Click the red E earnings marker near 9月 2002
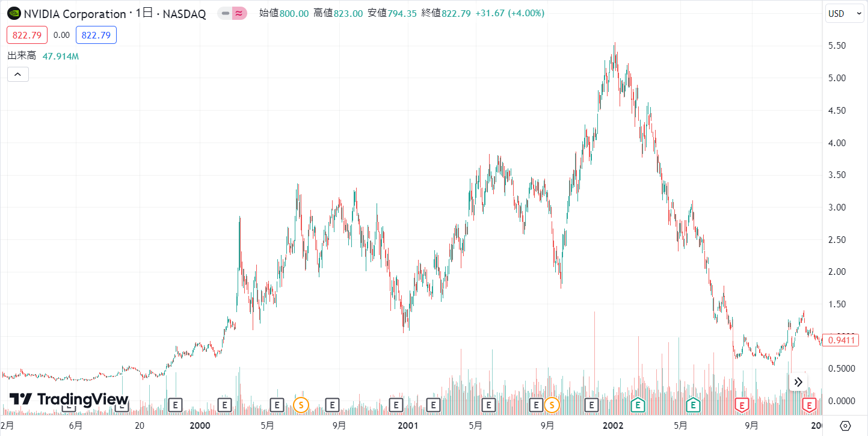This screenshot has width=868, height=436. pos(742,405)
